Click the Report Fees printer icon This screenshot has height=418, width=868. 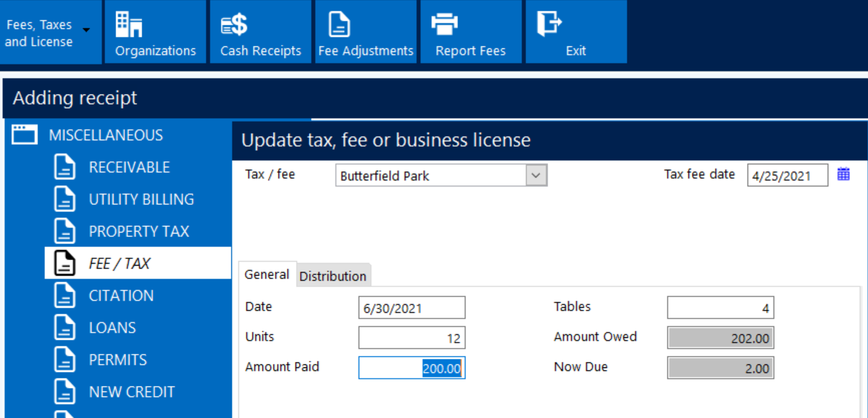[x=444, y=24]
